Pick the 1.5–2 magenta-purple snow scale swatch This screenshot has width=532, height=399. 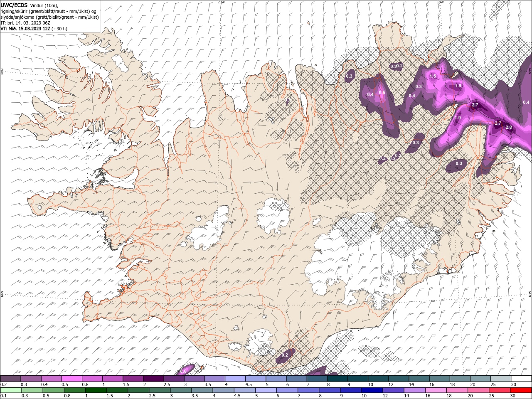pos(133,379)
